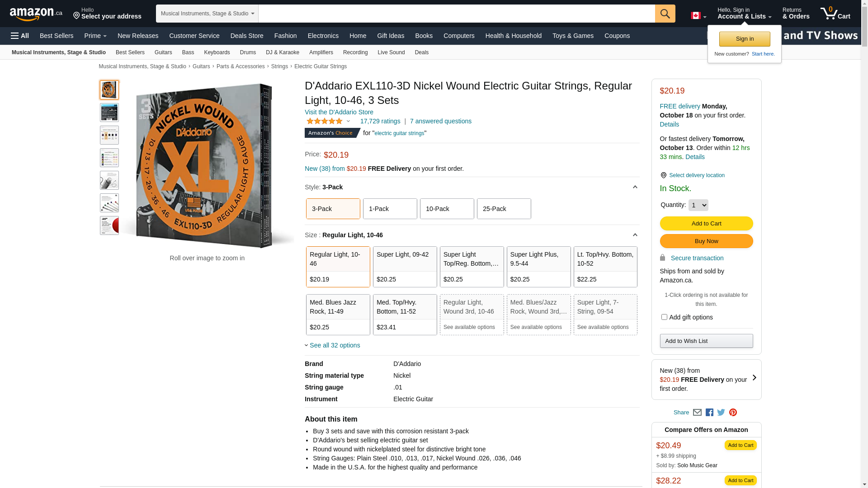Click the Add to Cart button
The width and height of the screenshot is (868, 488).
(x=706, y=223)
